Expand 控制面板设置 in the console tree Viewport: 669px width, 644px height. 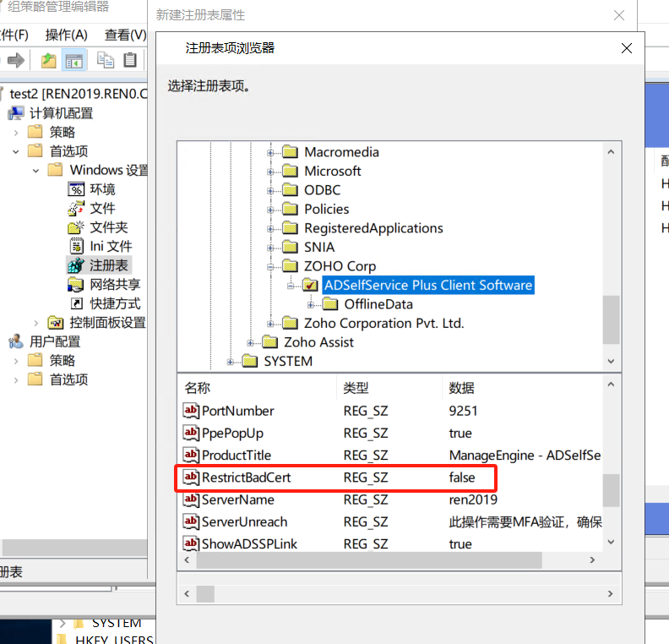[35, 323]
